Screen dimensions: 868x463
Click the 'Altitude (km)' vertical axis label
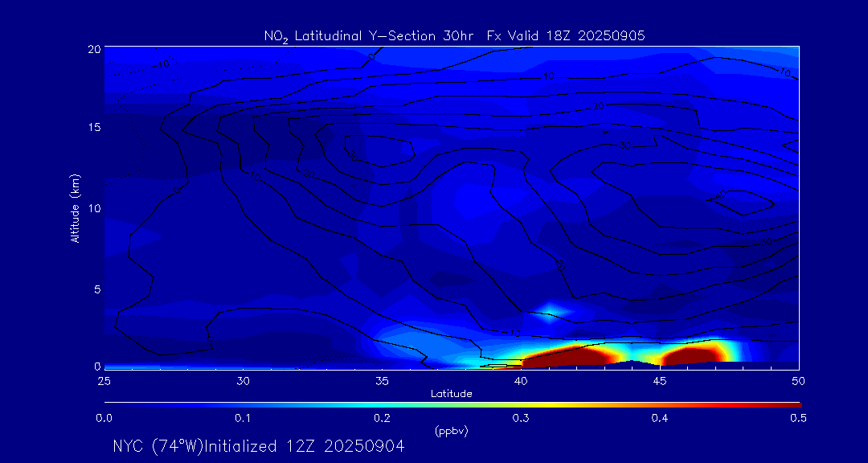tap(75, 207)
